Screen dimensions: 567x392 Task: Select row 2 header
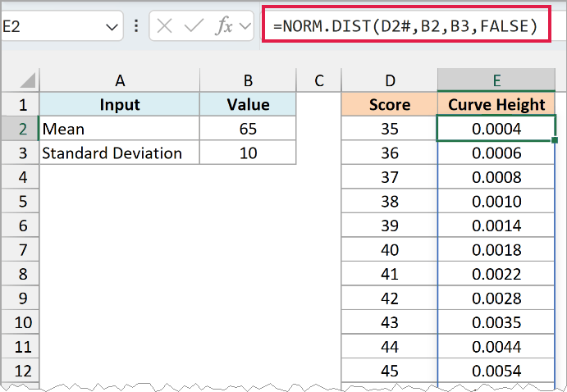click(x=20, y=129)
